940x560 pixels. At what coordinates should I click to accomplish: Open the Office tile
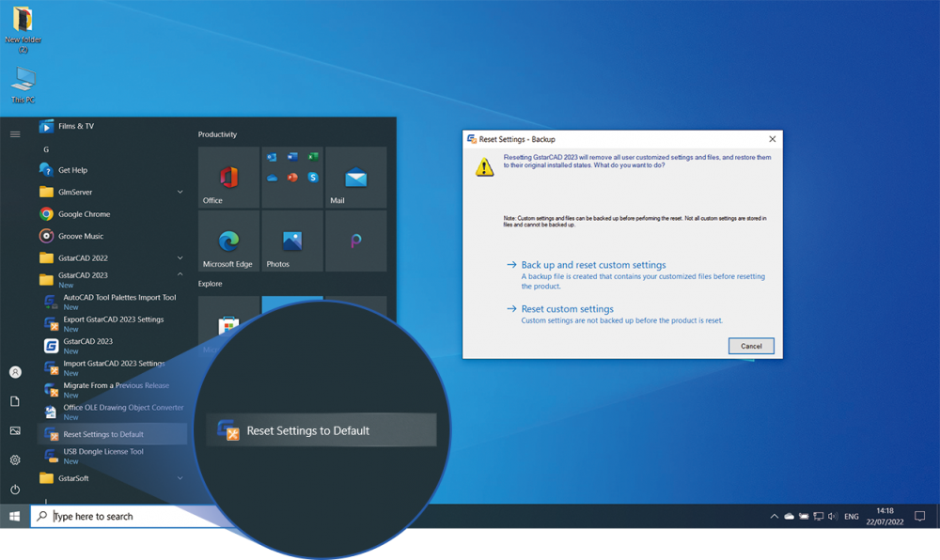[x=228, y=178]
